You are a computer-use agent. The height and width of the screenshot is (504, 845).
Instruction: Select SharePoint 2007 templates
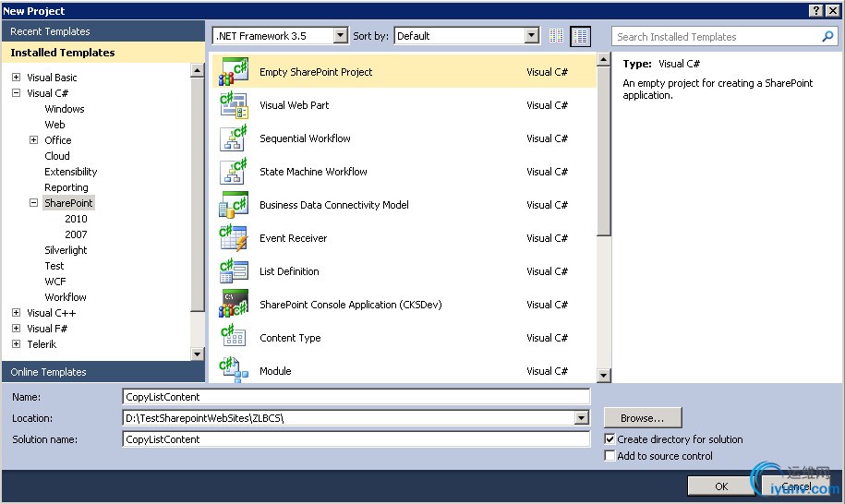pyautogui.click(x=76, y=234)
